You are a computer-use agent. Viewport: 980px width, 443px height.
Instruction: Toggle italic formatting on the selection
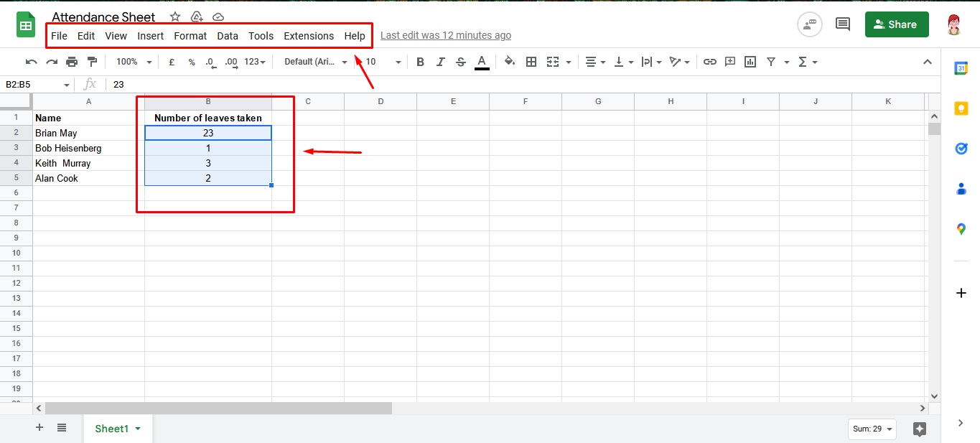(440, 62)
